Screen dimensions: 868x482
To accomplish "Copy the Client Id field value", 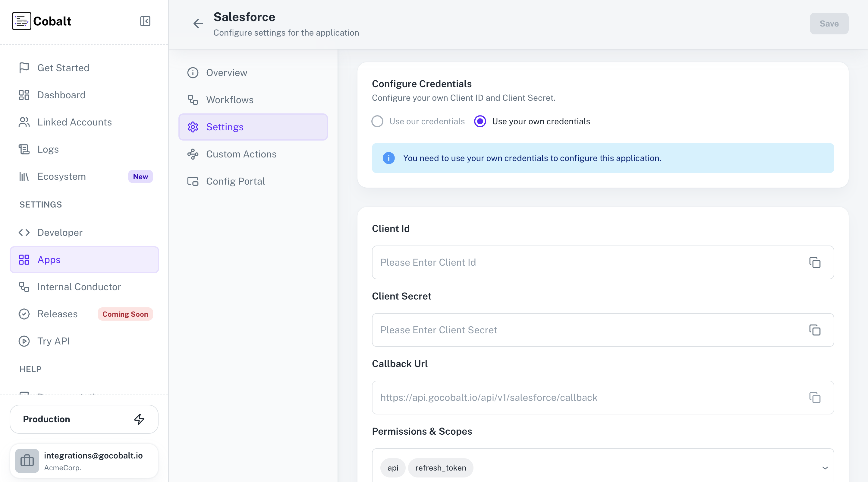I will (x=814, y=262).
